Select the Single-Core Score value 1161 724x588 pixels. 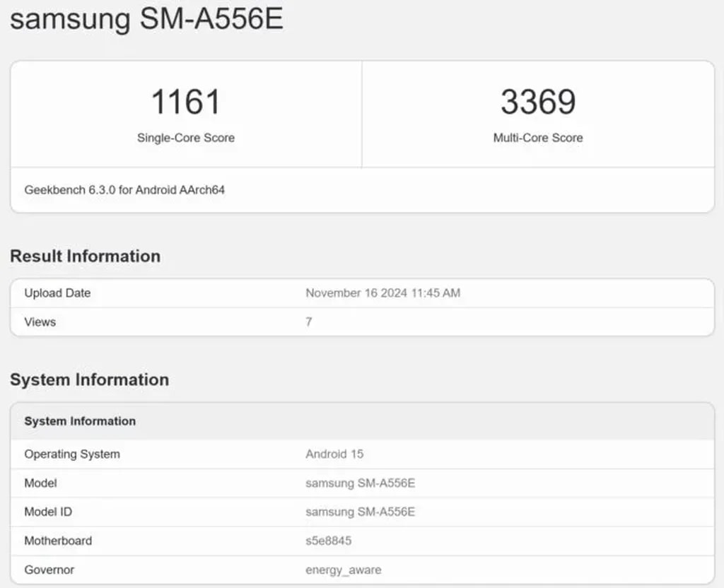pos(185,102)
